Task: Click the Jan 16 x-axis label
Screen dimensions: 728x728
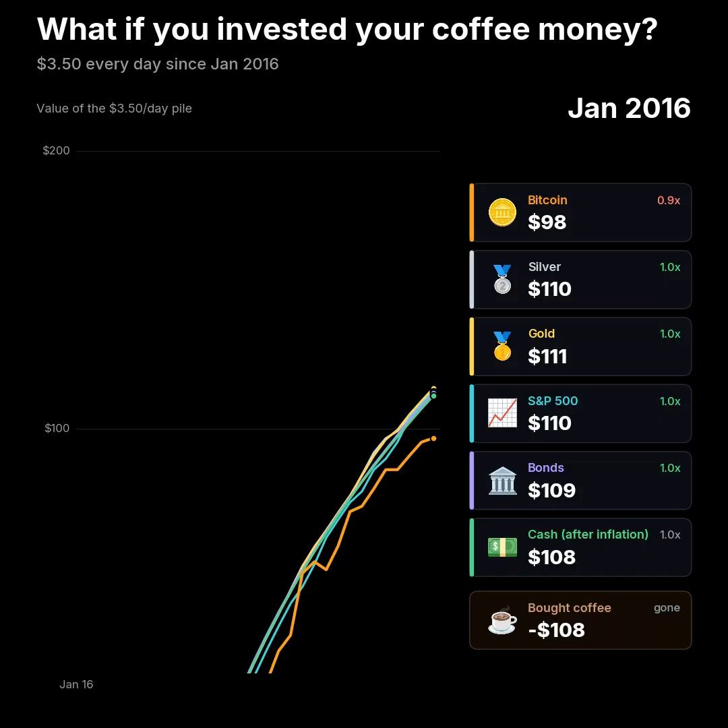Action: (76, 684)
